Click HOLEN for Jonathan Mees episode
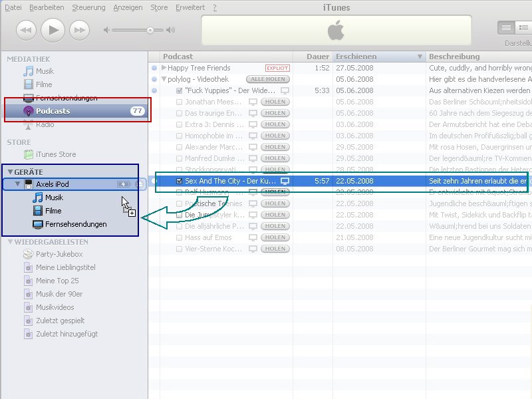532x399 pixels. pyautogui.click(x=275, y=102)
